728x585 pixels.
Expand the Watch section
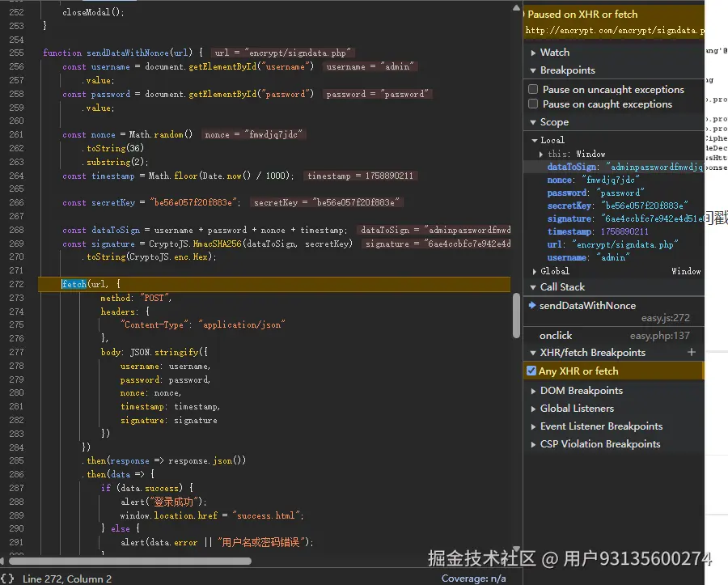click(x=533, y=53)
